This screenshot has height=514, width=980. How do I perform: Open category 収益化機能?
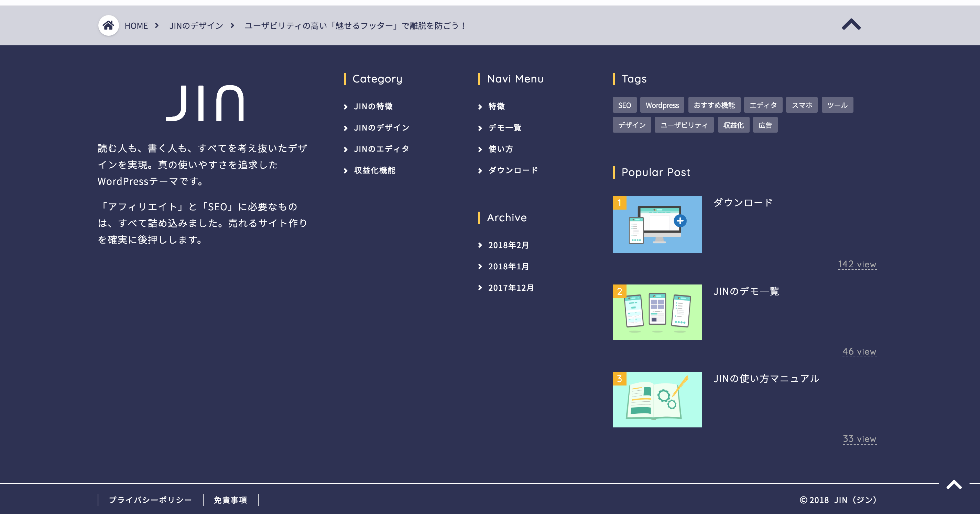375,170
